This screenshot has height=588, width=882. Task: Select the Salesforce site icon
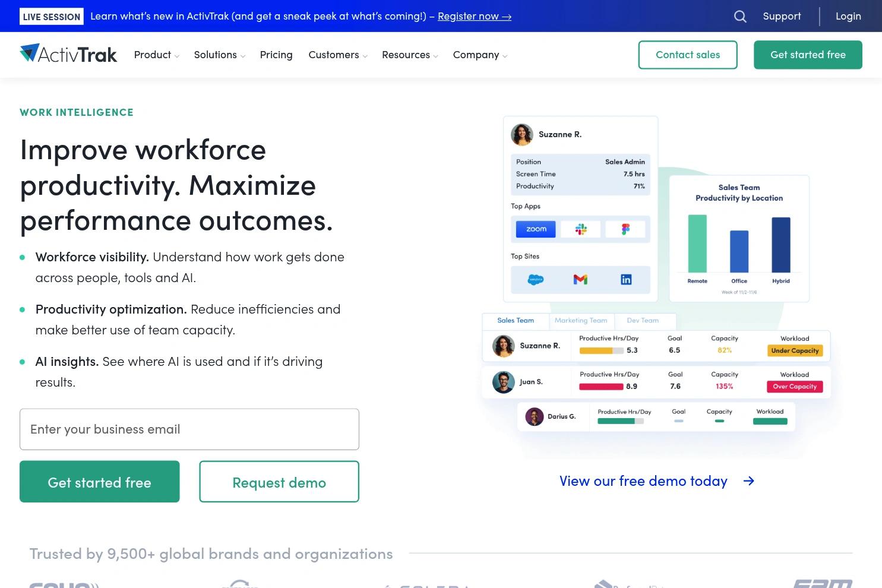coord(536,279)
